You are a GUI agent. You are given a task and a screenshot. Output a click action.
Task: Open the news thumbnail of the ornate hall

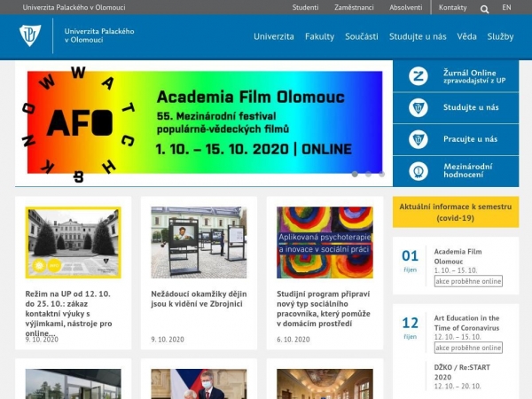[325, 384]
